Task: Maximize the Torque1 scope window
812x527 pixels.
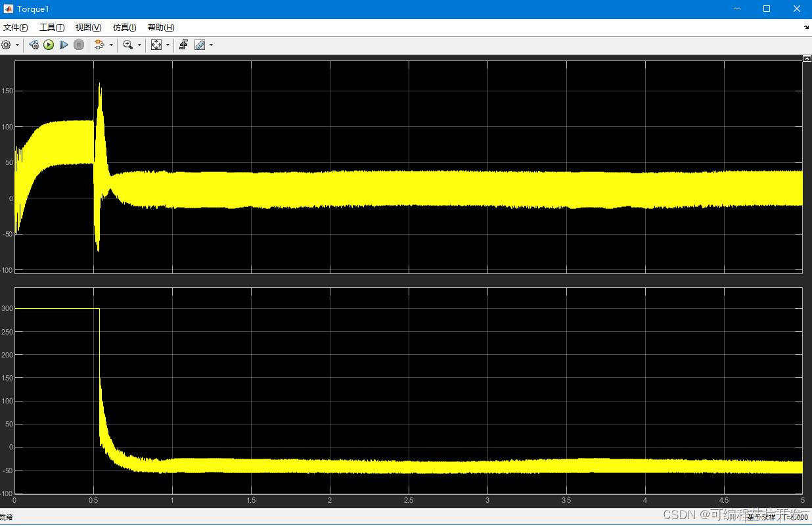Action: point(767,9)
